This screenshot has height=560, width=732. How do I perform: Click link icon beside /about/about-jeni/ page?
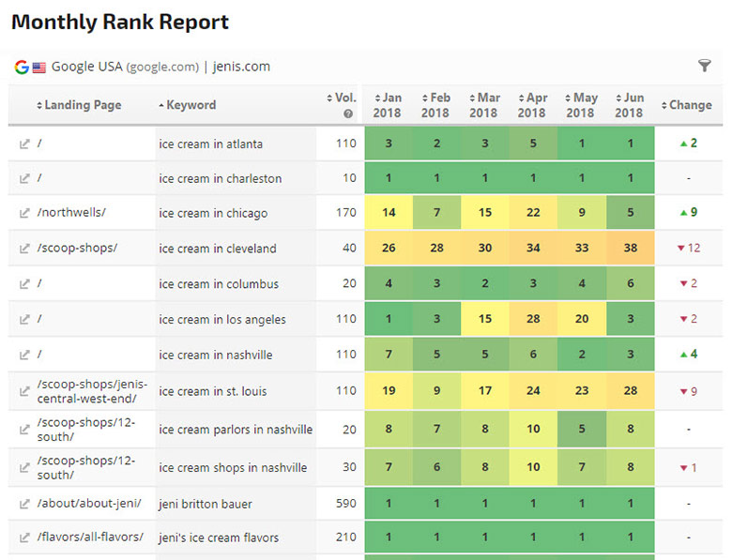(x=24, y=504)
